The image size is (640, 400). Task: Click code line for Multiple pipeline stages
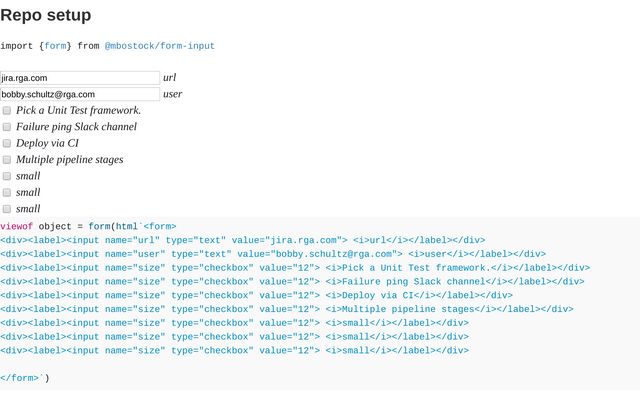pos(287,309)
